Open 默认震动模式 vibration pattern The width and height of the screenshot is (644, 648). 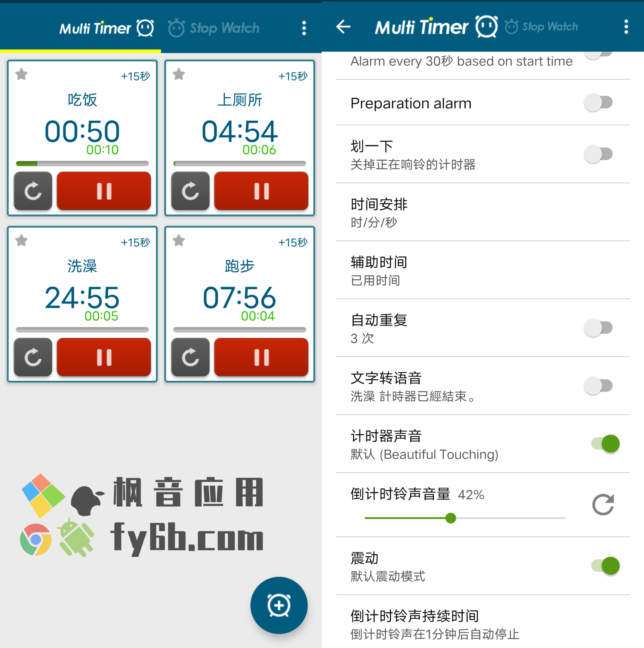point(388,576)
